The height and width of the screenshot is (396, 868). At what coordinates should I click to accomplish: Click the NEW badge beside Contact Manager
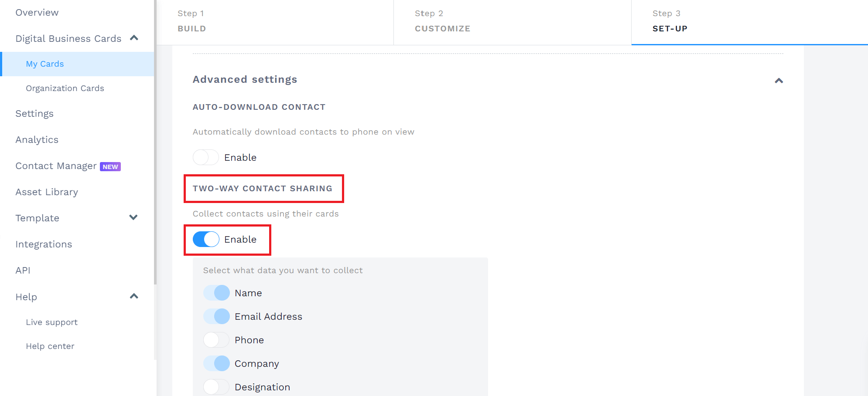[110, 167]
